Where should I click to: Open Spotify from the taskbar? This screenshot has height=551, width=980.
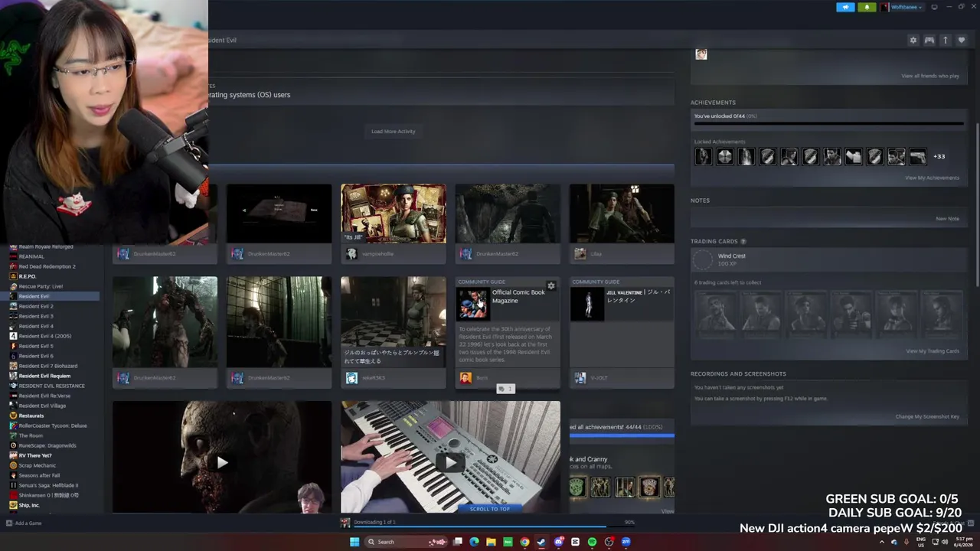click(x=592, y=542)
